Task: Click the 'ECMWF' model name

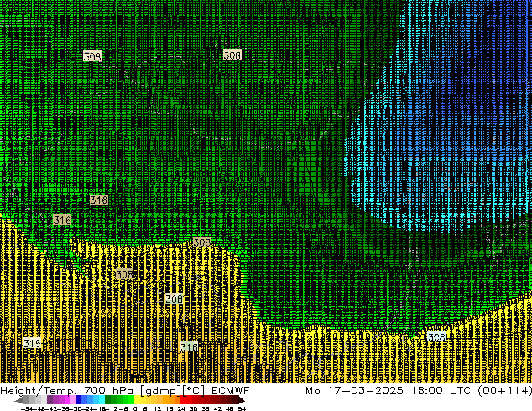Action: coord(231,391)
